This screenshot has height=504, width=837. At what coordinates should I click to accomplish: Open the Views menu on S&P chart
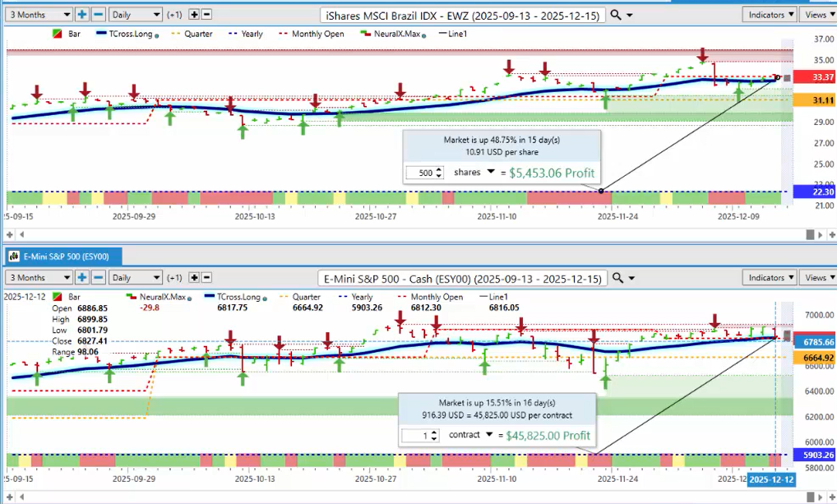pos(818,277)
